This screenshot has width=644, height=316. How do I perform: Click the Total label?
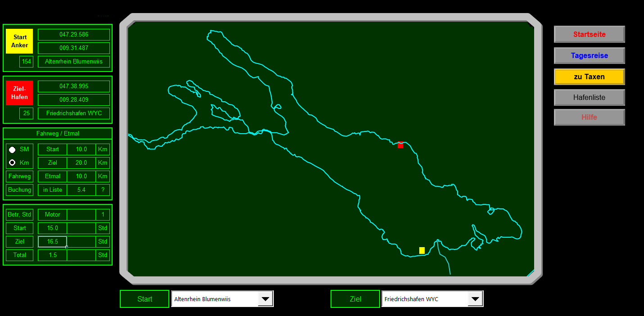[20, 255]
